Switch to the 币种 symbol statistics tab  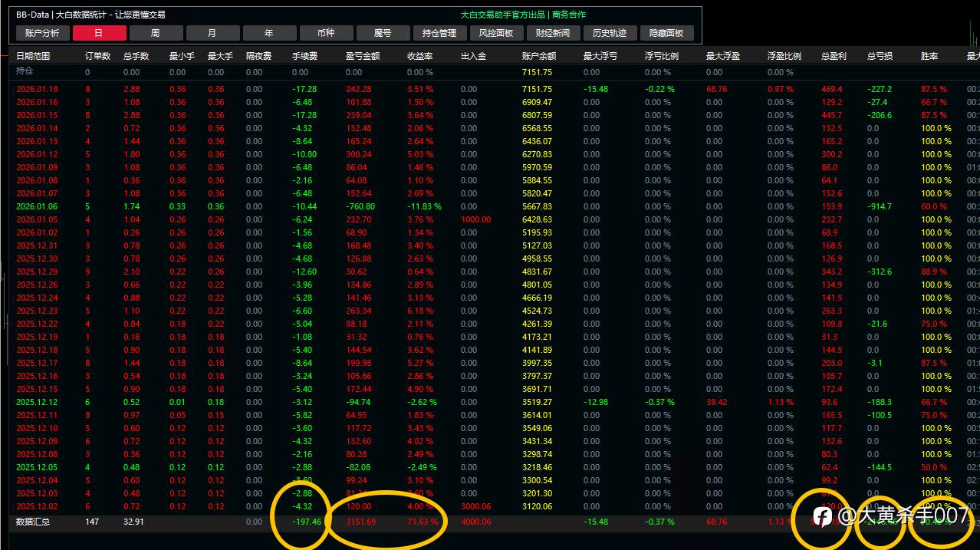pyautogui.click(x=326, y=33)
